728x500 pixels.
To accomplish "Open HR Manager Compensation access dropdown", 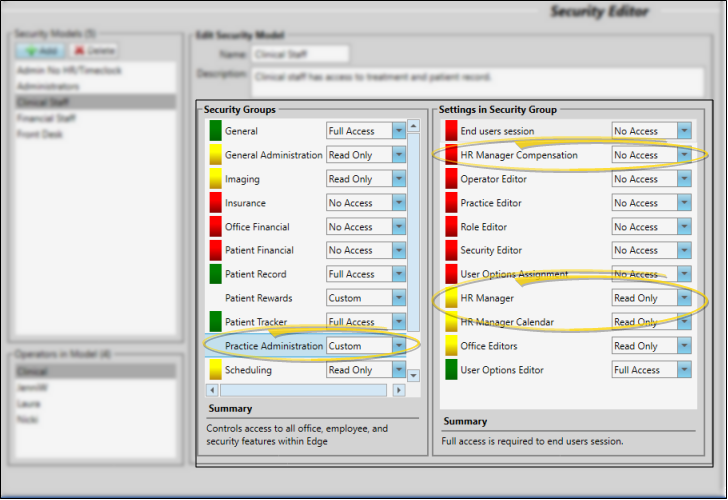I will click(x=684, y=155).
